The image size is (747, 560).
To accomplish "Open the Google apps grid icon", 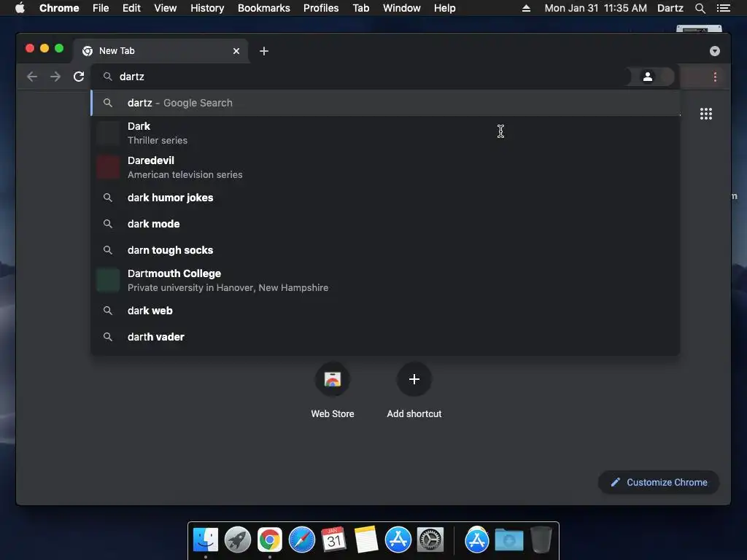I will (706, 114).
